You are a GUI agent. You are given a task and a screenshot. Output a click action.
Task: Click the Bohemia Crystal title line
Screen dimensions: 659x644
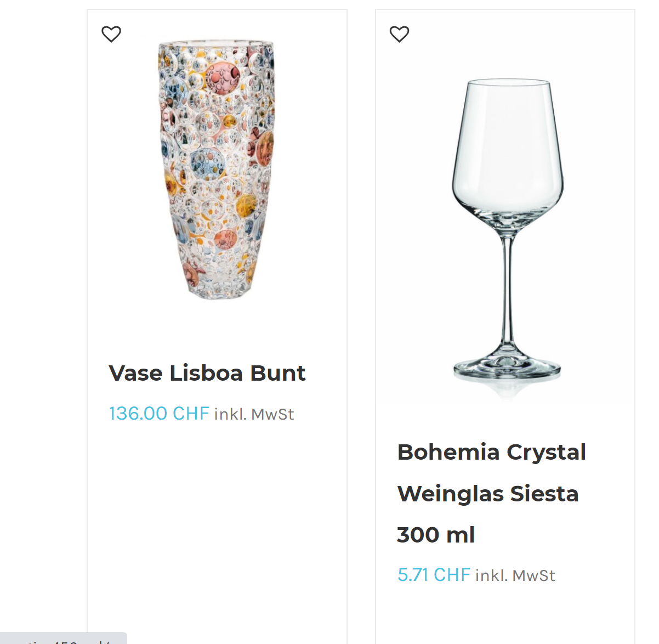pyautogui.click(x=492, y=453)
